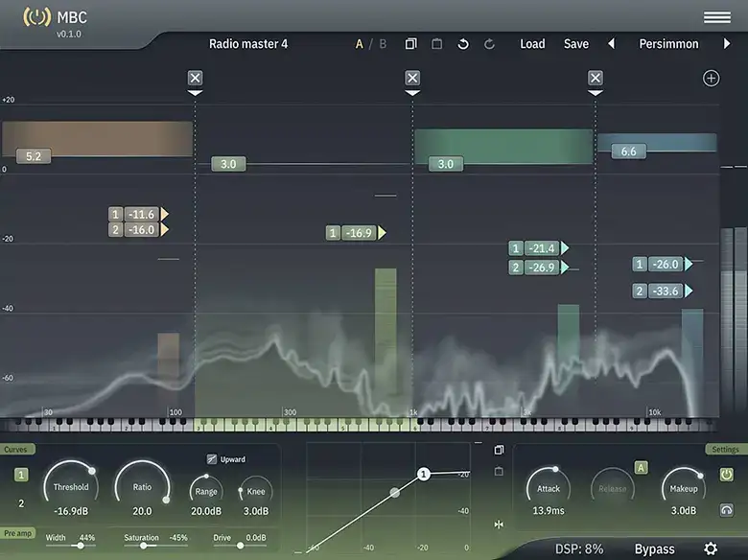Adjust the Drive slider handle
The width and height of the screenshot is (748, 560).
pos(241,546)
